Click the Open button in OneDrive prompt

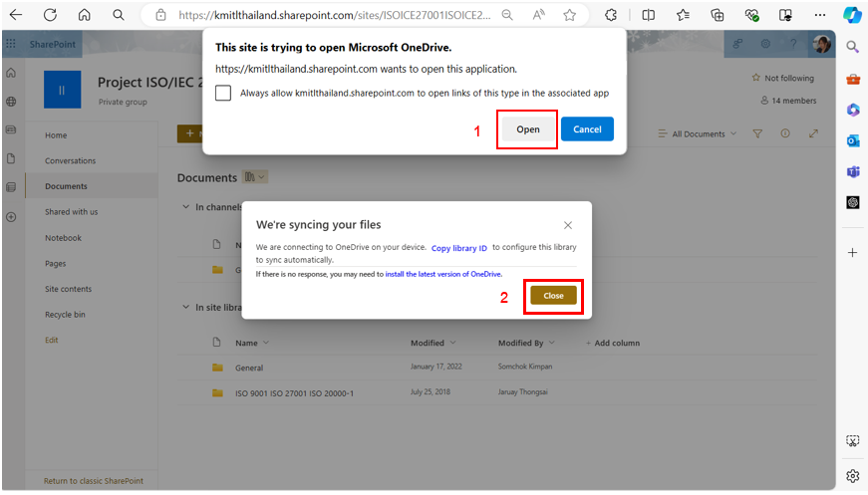(x=527, y=129)
